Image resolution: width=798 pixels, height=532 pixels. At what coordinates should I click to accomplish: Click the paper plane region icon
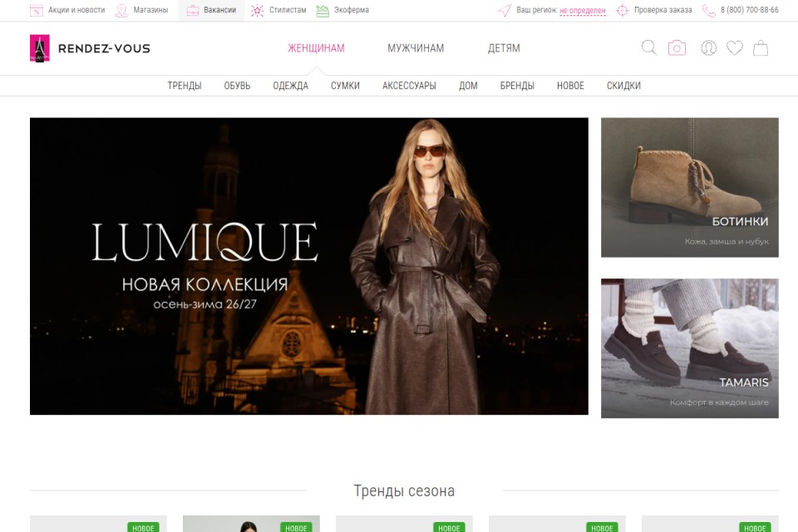pyautogui.click(x=505, y=10)
